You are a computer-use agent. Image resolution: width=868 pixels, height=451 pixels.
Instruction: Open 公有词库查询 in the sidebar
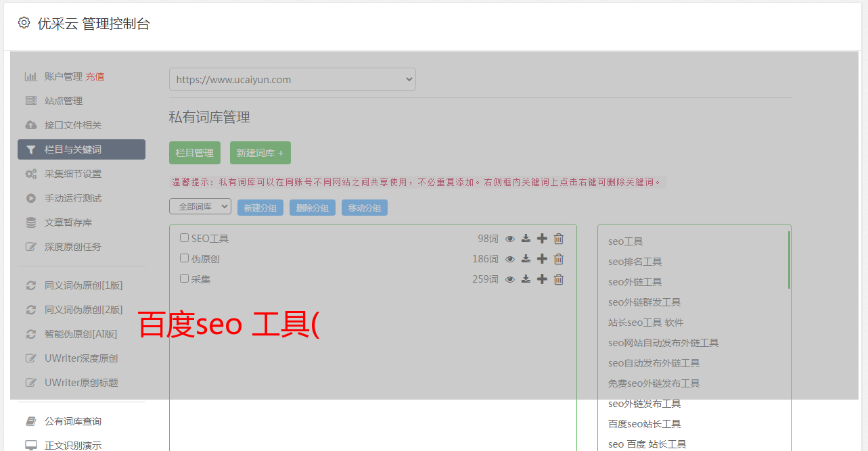[x=73, y=421]
